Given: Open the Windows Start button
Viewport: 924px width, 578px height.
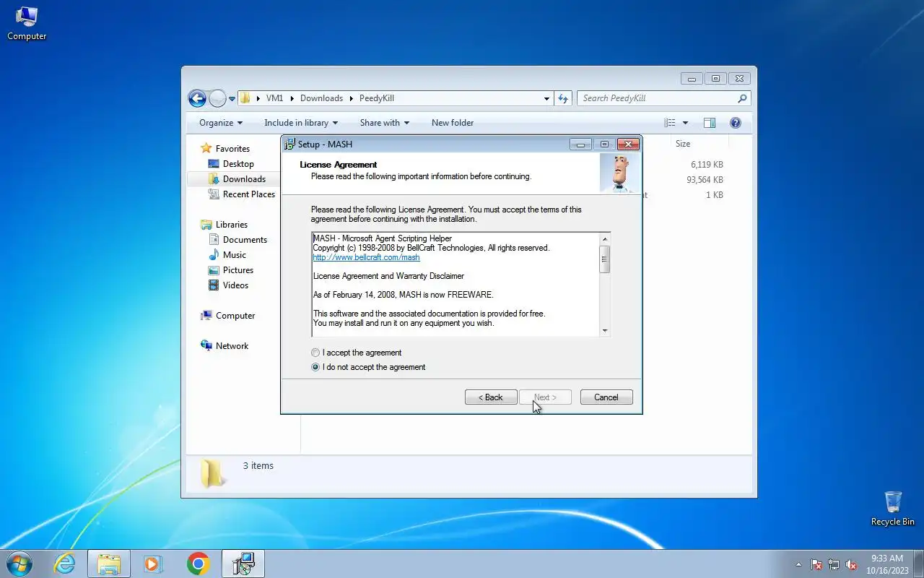Looking at the screenshot, I should 19,564.
